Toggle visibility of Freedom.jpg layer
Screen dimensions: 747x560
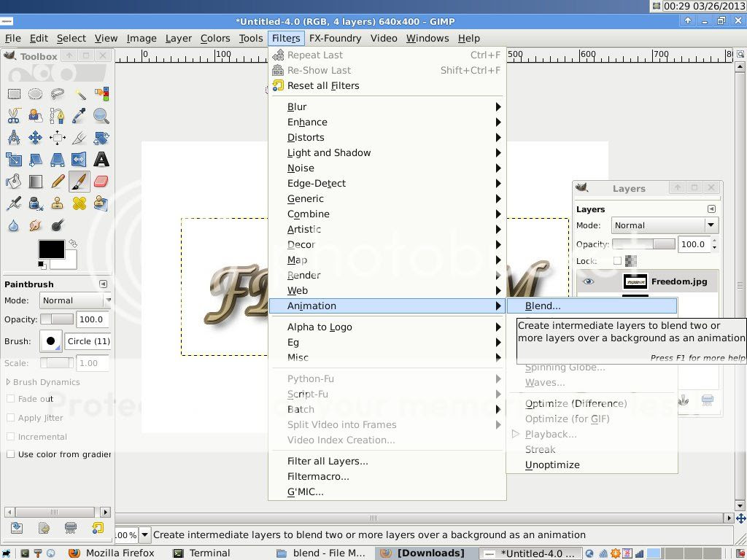[588, 281]
